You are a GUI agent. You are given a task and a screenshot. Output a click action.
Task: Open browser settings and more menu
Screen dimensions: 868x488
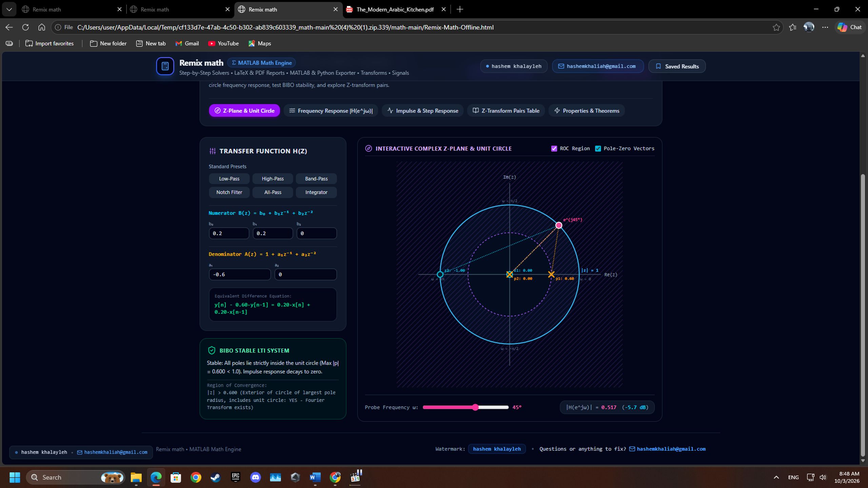click(825, 27)
